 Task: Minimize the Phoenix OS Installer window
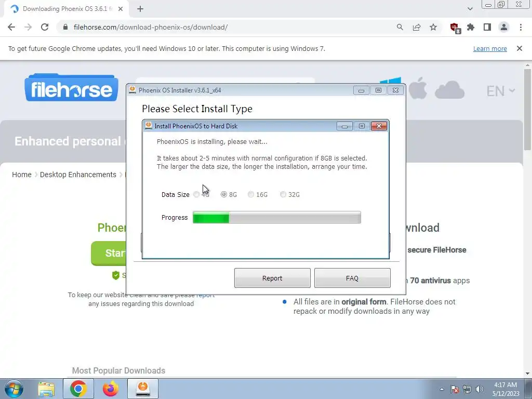click(361, 90)
